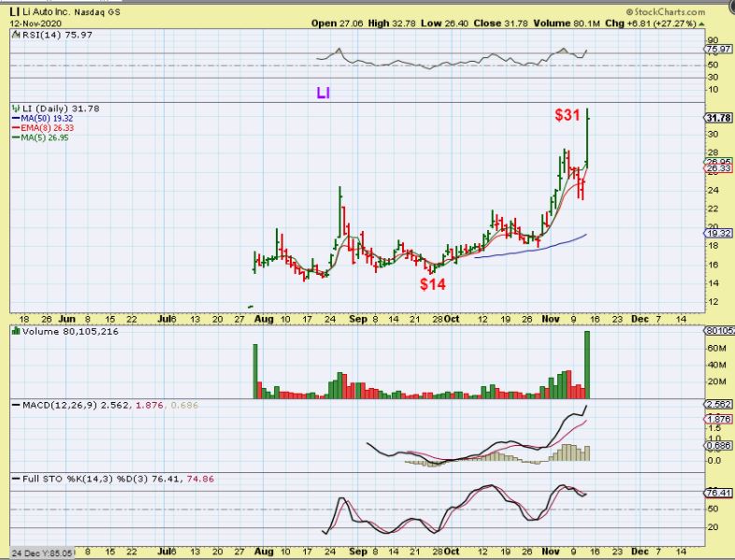This screenshot has width=735, height=560.
Task: Click the 'High 32.78' value
Action: [x=392, y=23]
